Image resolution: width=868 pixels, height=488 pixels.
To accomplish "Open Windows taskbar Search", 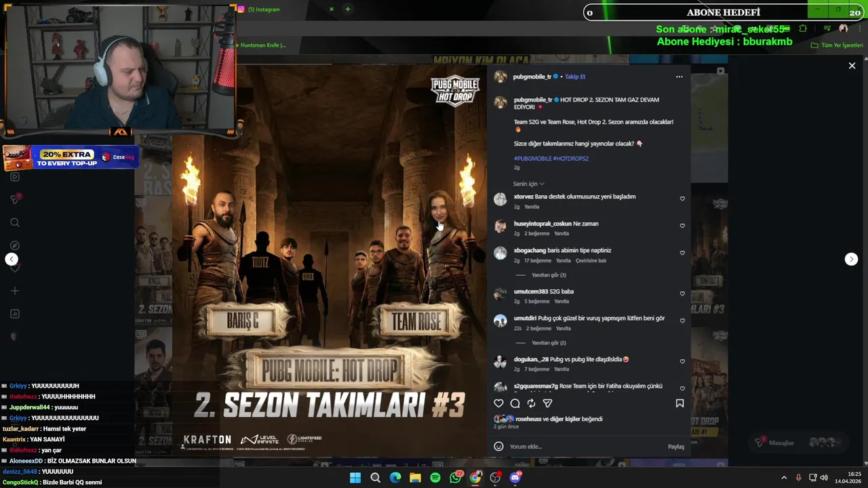I will click(x=375, y=478).
